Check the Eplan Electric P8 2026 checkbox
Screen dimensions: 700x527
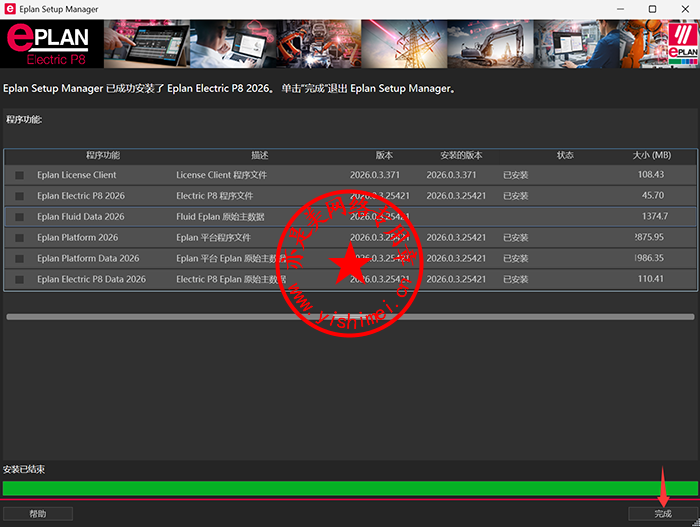[x=20, y=196]
